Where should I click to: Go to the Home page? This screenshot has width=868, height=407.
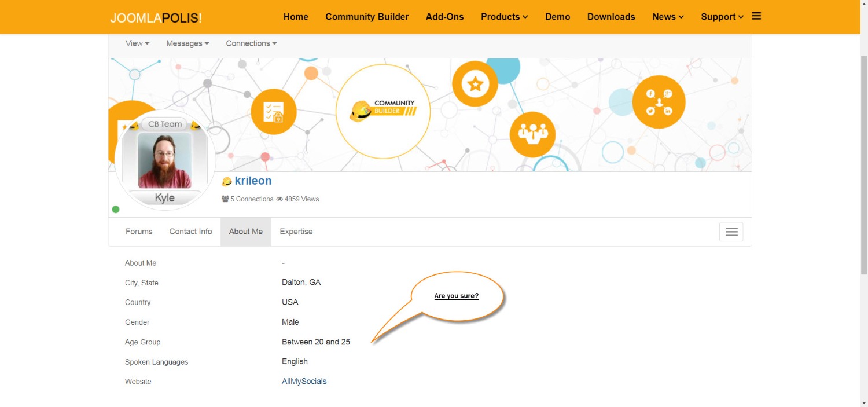[x=296, y=17]
